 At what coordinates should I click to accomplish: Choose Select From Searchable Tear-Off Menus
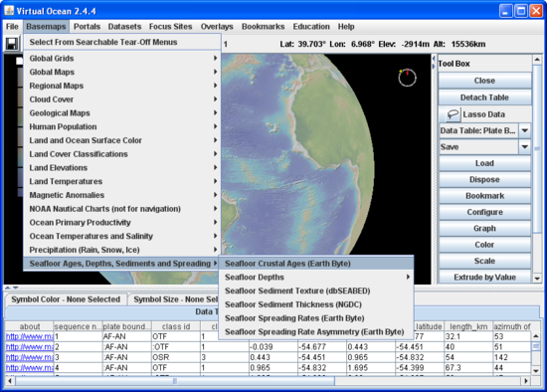(121, 42)
